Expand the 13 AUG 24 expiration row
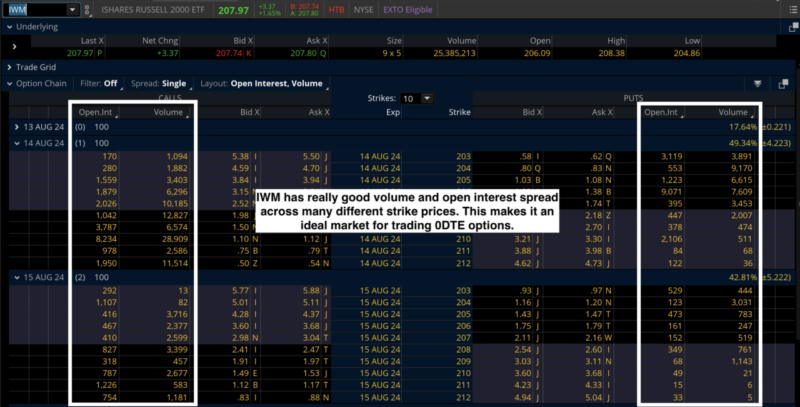This screenshot has height=407, width=800. click(18, 128)
